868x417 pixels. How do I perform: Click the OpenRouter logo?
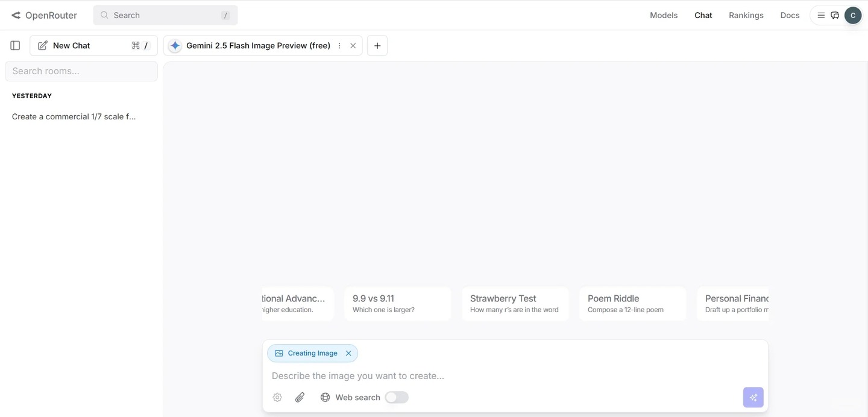click(44, 15)
